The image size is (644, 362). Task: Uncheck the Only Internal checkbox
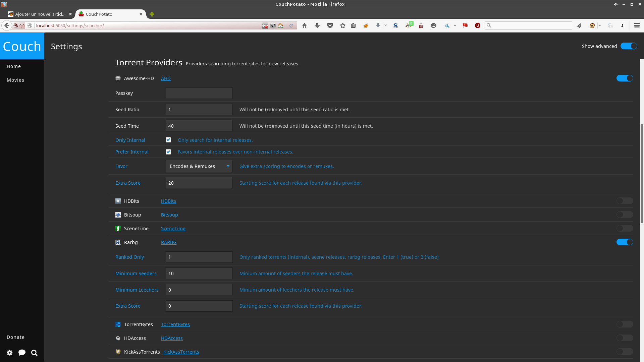click(168, 140)
